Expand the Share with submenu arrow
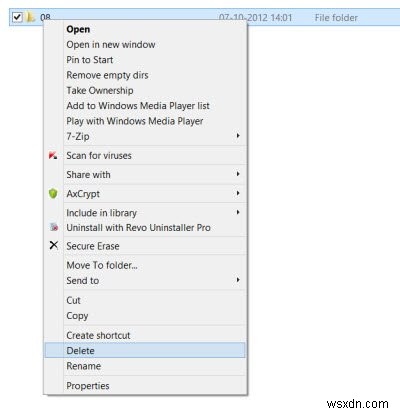Screen dimensions: 400x414 point(238,174)
